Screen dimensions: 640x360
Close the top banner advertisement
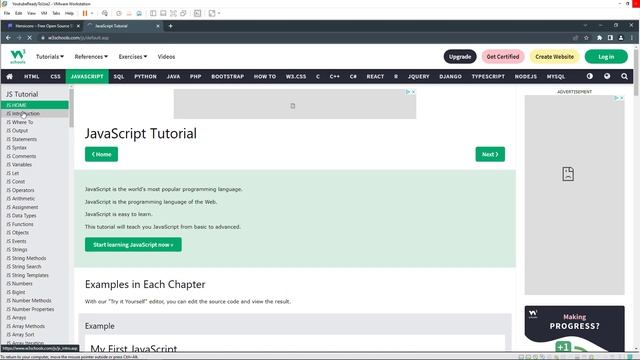pyautogui.click(x=413, y=92)
